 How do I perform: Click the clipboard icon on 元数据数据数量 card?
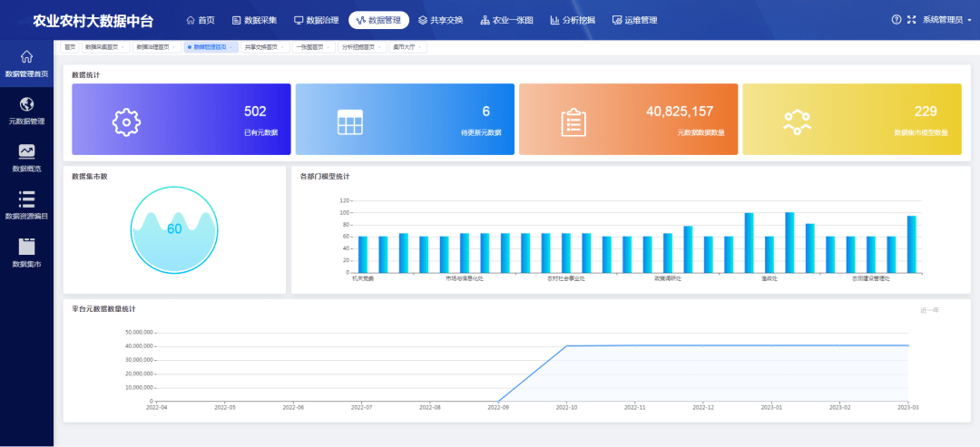point(573,121)
